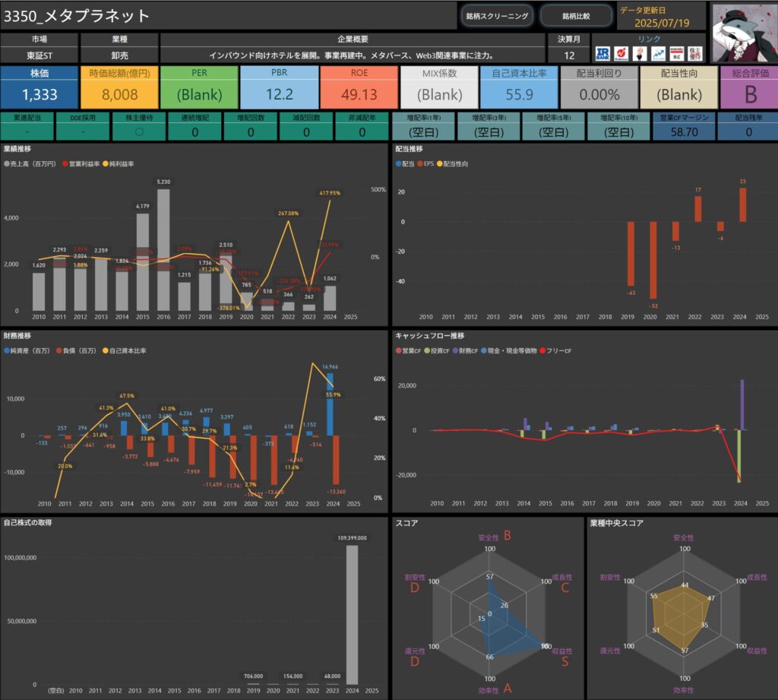Open the Kabutan link icon
Viewport: 778px width, 700px height.
pos(621,54)
